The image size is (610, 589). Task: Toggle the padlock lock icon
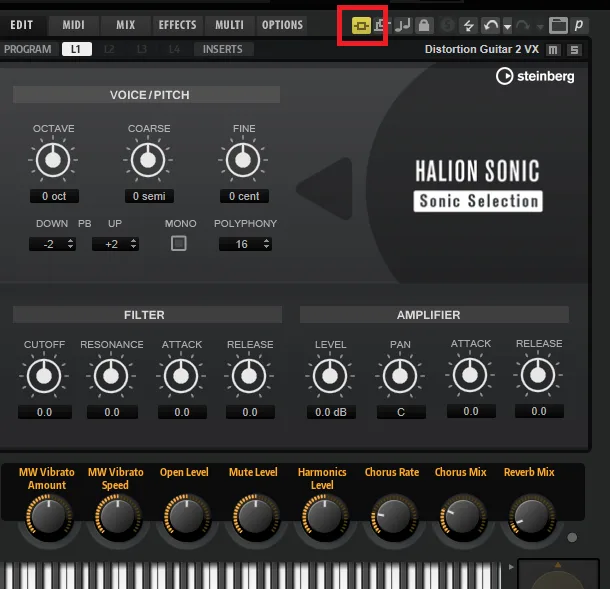424,26
